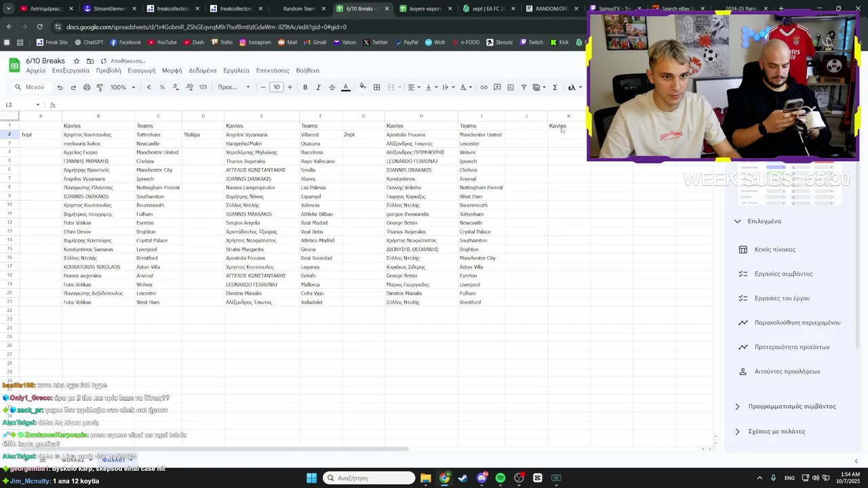The width and height of the screenshot is (868, 488).
Task: Decrease decimal places button
Action: [x=176, y=87]
